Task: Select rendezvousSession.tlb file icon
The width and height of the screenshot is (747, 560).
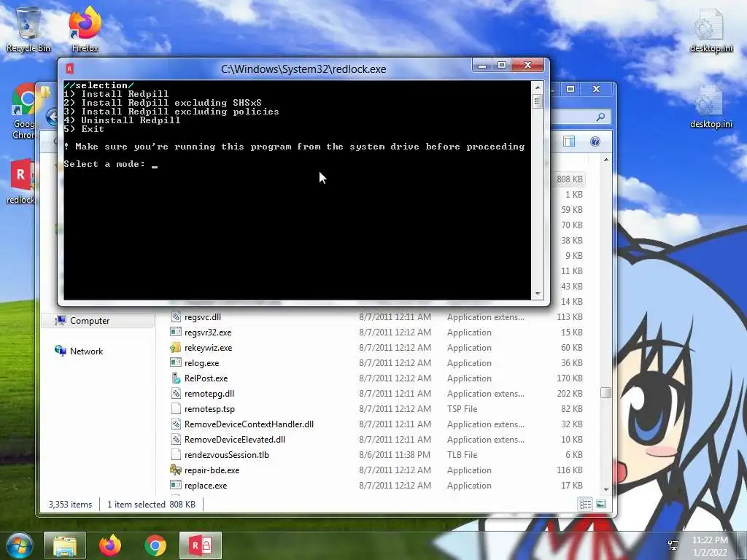Action: pos(176,454)
